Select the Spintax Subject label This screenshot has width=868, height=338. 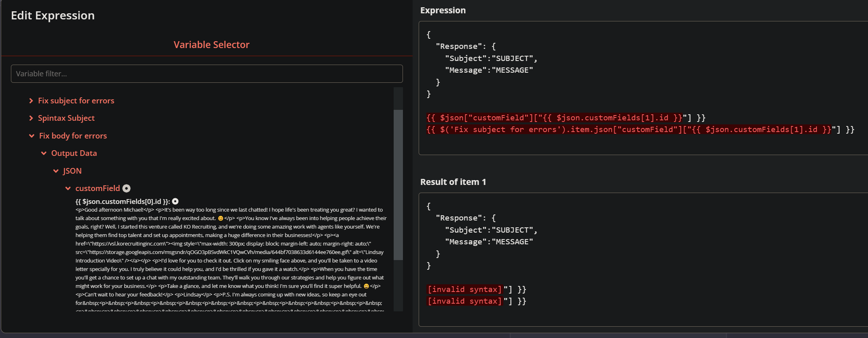pos(66,118)
